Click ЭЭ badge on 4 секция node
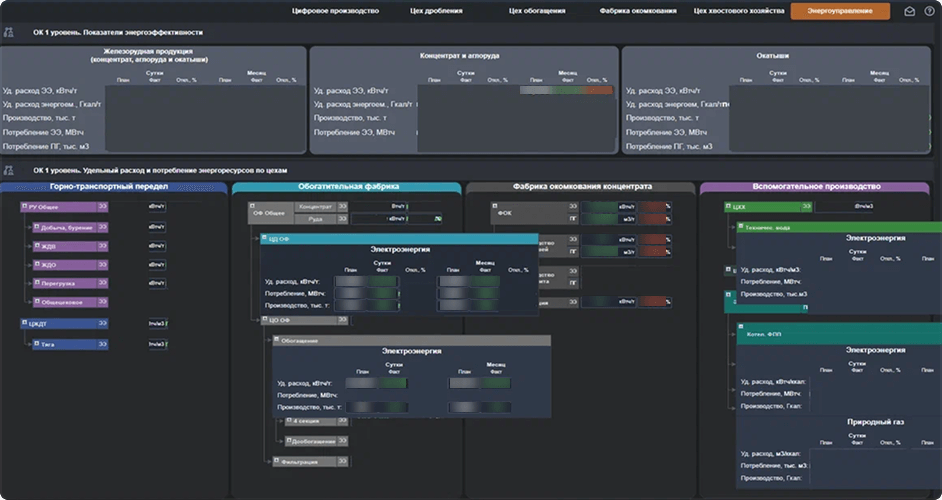The image size is (942, 500). [342, 422]
